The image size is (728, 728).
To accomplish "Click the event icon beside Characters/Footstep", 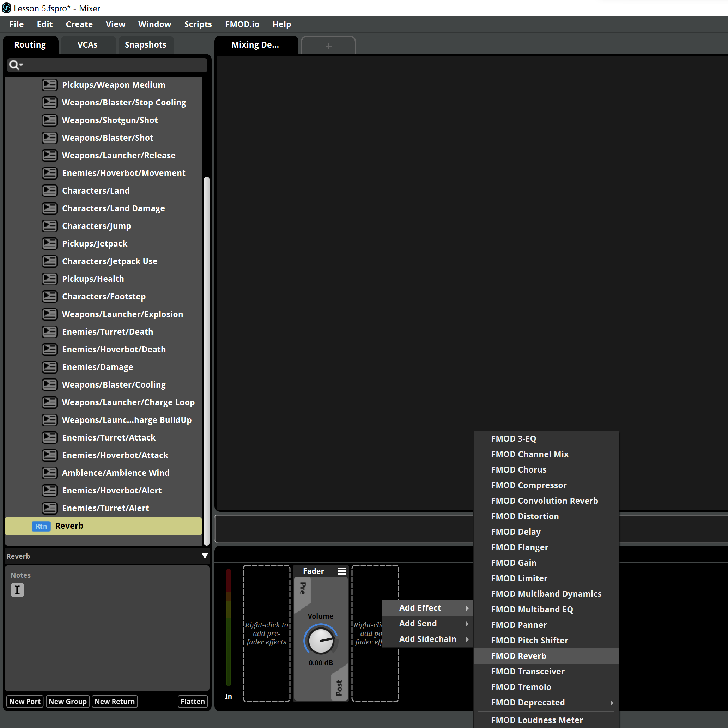I will [49, 297].
